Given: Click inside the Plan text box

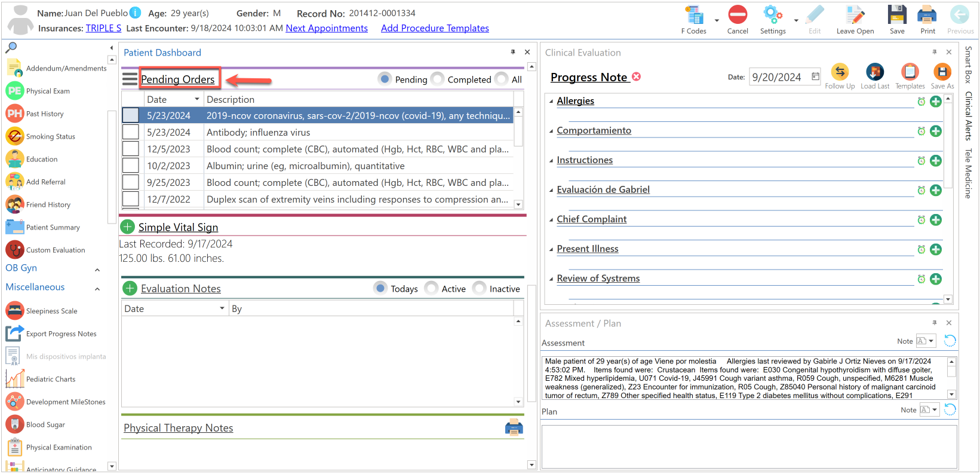Looking at the screenshot, I should pyautogui.click(x=749, y=447).
